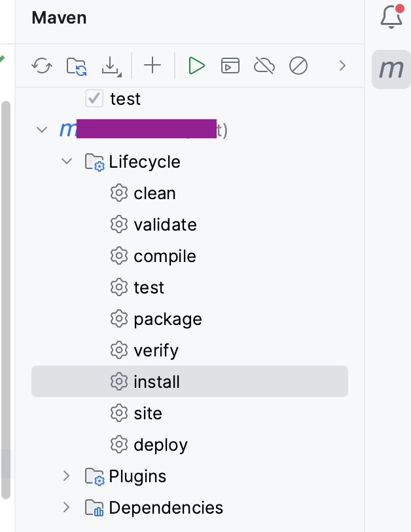Screen dimensions: 411x532
Task: Download sources and documentation icon
Action: pyautogui.click(x=111, y=66)
